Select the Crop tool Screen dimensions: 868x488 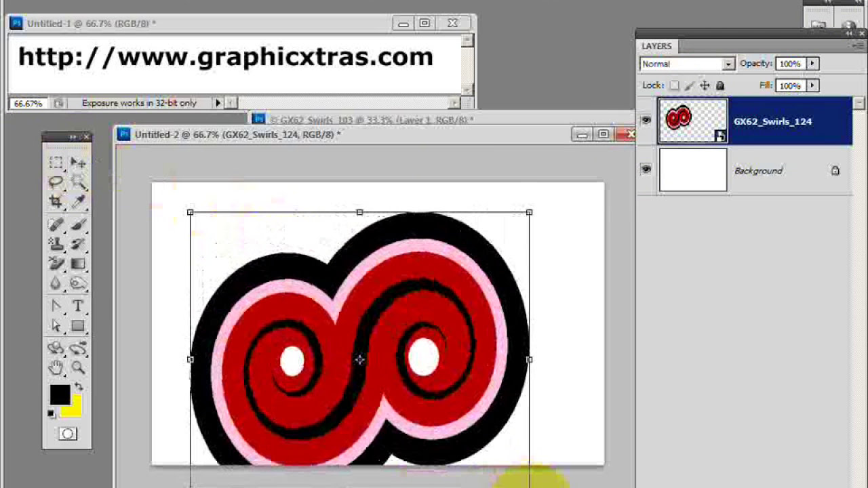coord(56,201)
